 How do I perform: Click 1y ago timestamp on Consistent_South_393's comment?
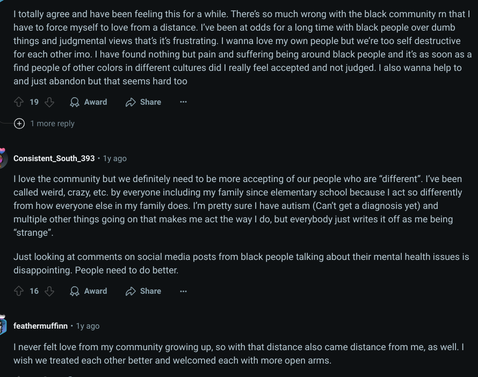click(115, 159)
